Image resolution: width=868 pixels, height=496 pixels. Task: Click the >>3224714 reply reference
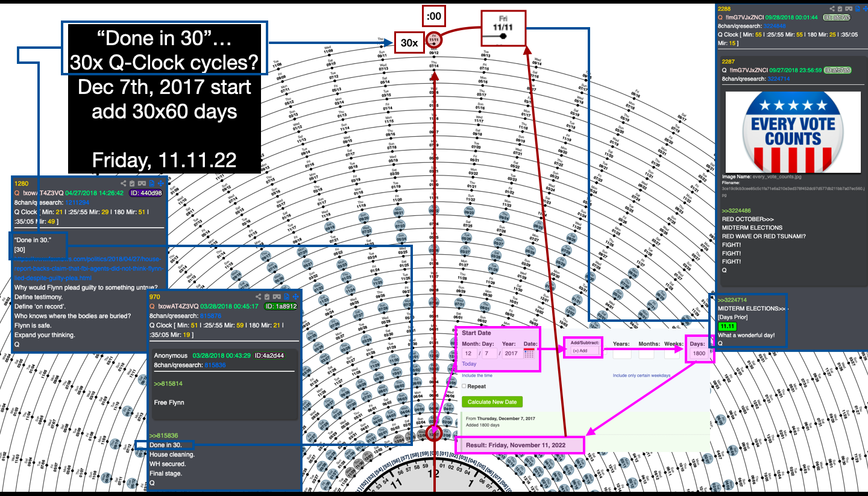pyautogui.click(x=732, y=300)
